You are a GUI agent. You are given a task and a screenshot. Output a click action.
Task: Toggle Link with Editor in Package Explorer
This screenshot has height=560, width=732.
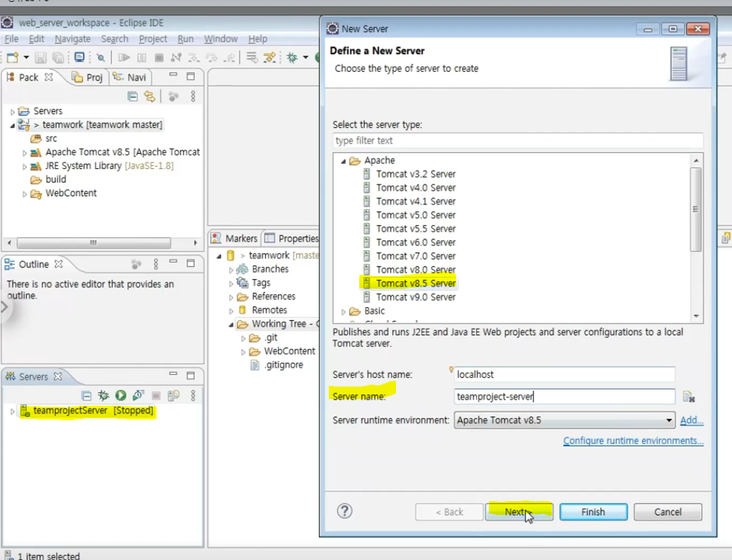[149, 96]
